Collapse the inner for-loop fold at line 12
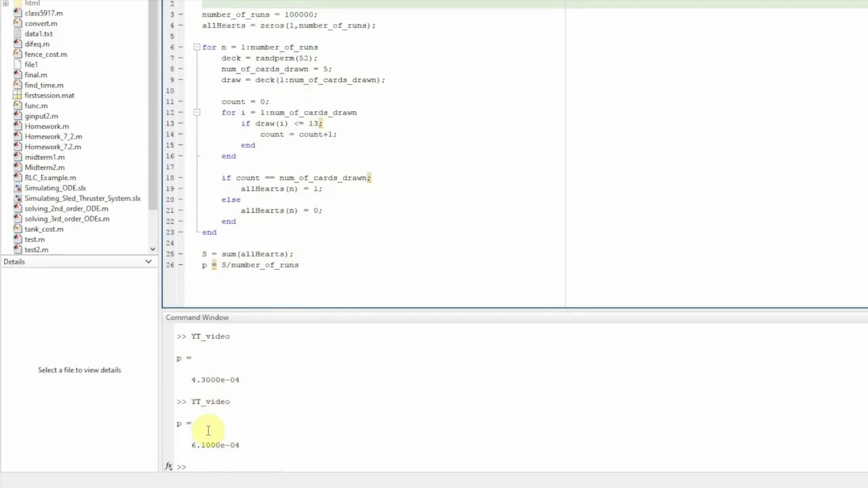 click(196, 113)
